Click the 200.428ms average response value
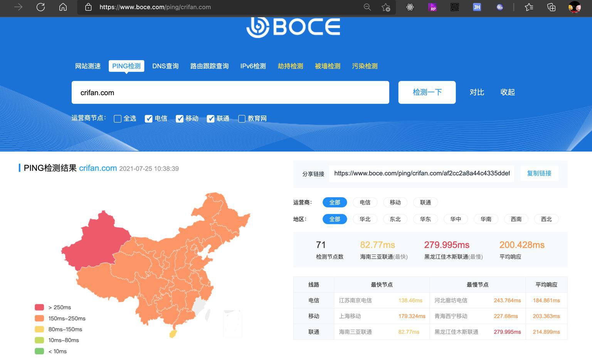This screenshot has height=364, width=592. [522, 245]
